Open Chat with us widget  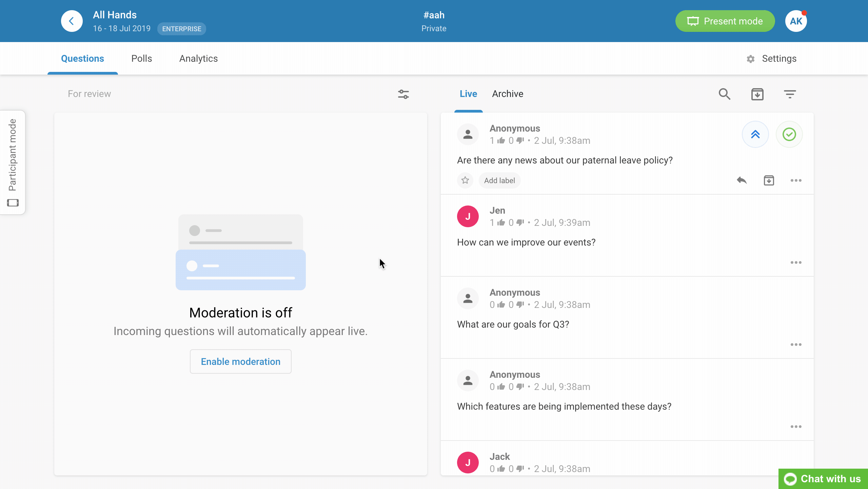click(823, 478)
